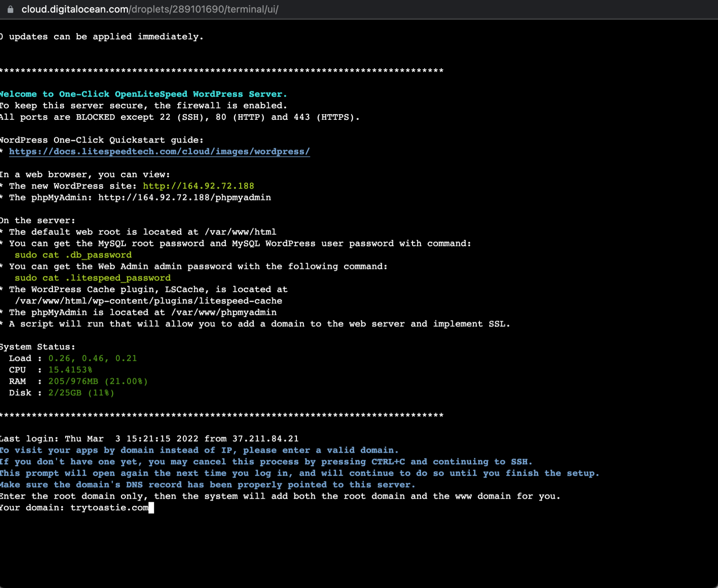Click the WordPress site URL http://164.92.72.188
This screenshot has width=718, height=588.
(x=198, y=186)
